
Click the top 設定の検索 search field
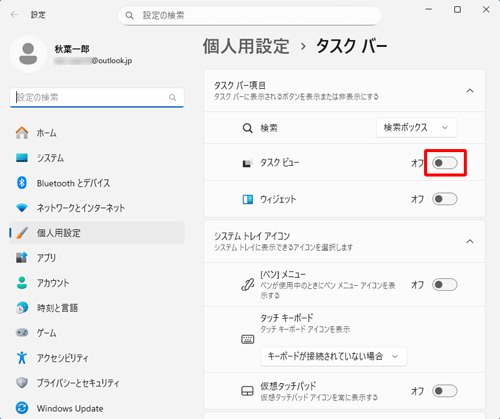[250, 15]
